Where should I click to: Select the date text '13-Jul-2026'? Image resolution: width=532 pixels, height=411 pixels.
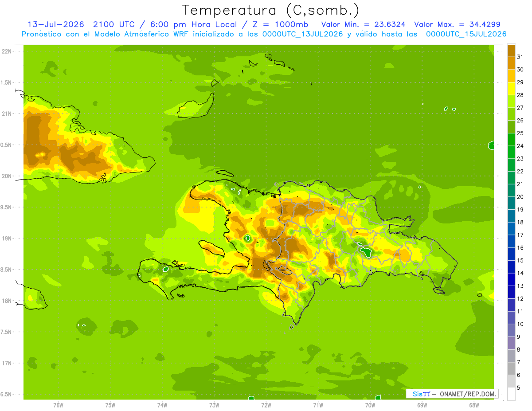pos(57,24)
